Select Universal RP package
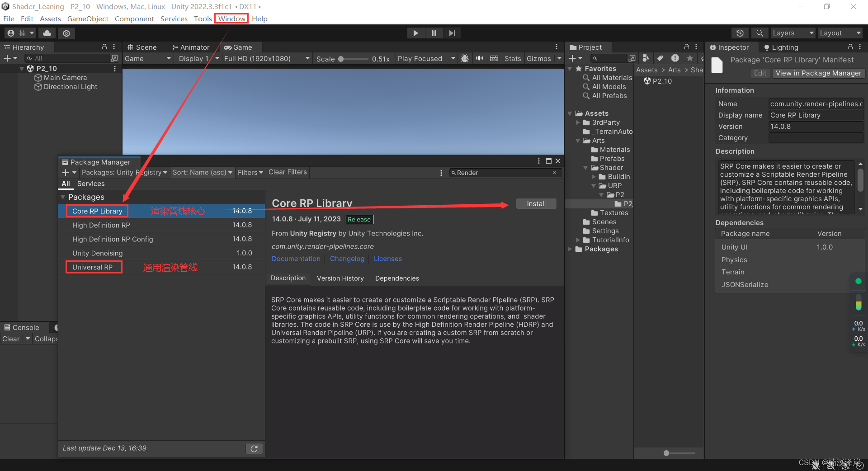The width and height of the screenshot is (868, 471). pos(161,267)
